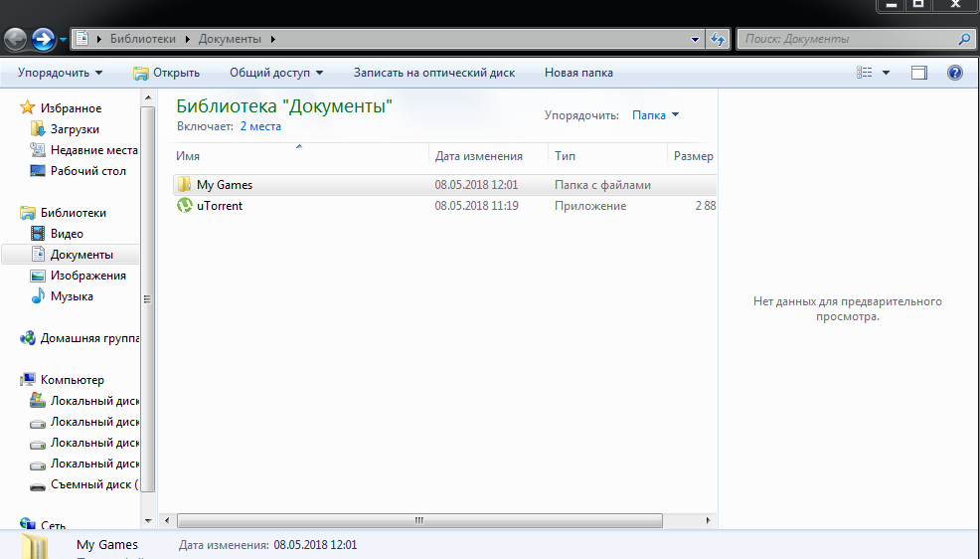The width and height of the screenshot is (980, 559).
Task: Sort by the Тип column header
Action: tap(607, 156)
